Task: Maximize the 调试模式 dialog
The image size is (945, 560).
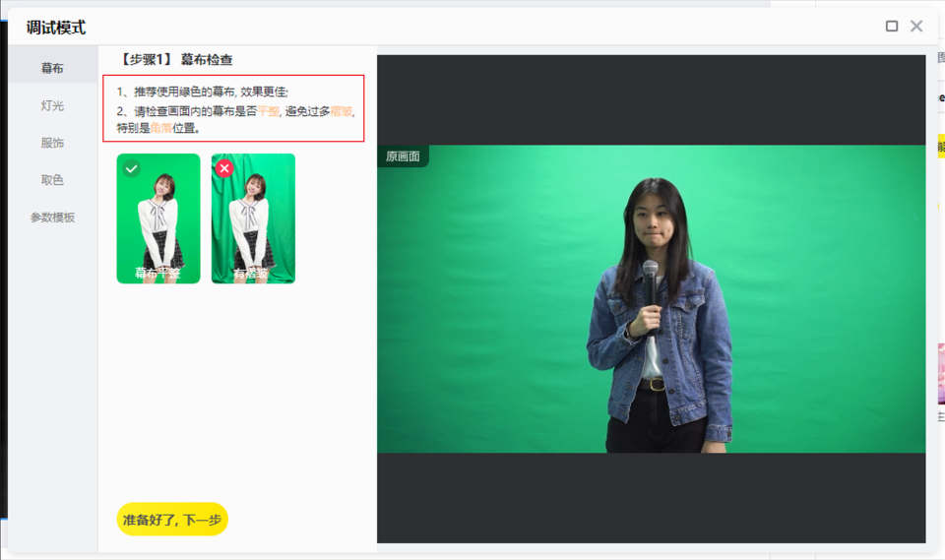Action: 892,26
